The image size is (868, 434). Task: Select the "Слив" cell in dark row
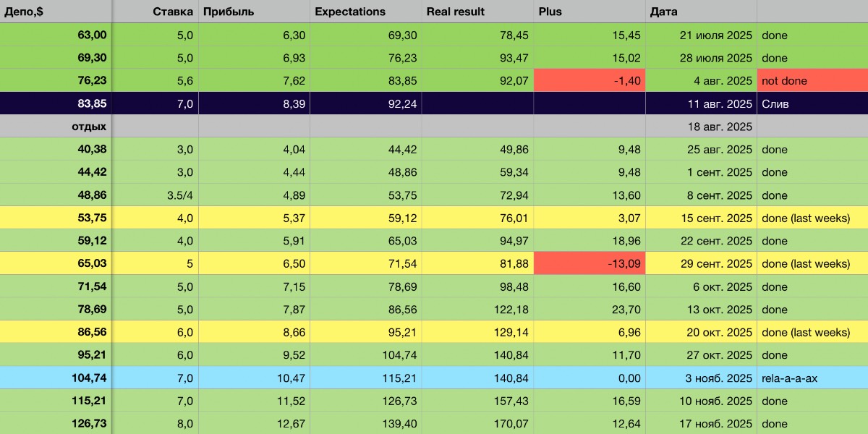[812, 104]
